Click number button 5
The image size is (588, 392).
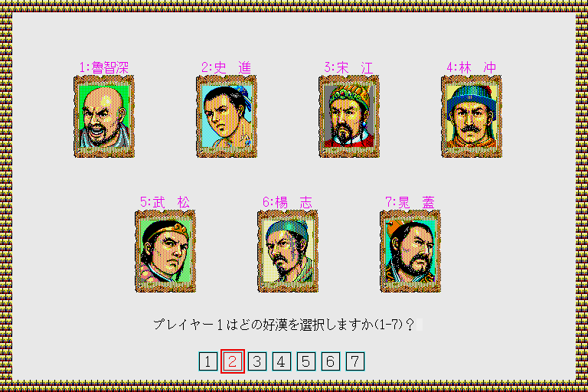[x=306, y=361]
